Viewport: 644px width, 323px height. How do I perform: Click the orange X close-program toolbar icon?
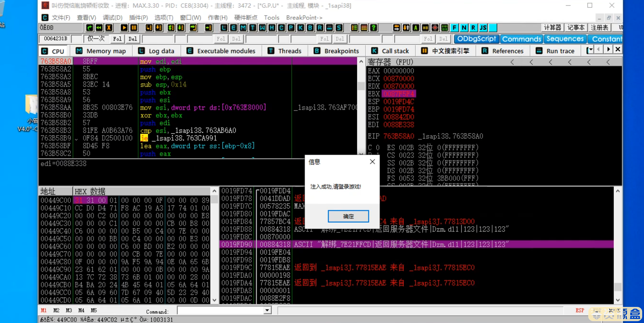(x=109, y=28)
